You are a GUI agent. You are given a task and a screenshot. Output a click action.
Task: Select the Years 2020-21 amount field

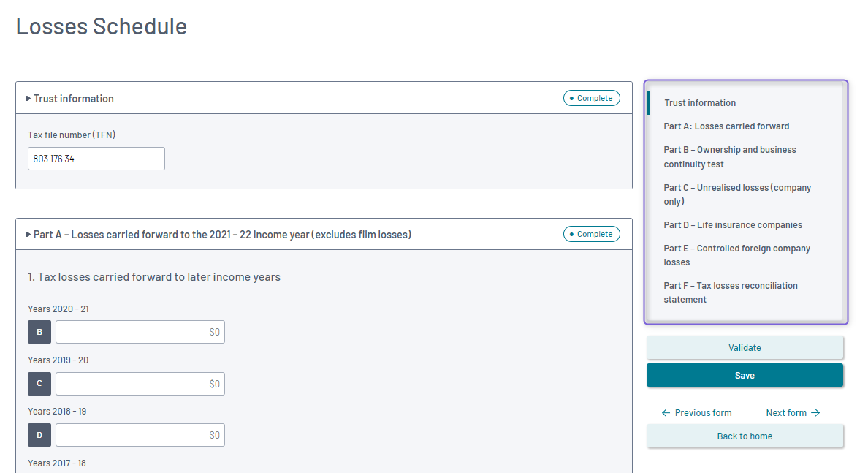pyautogui.click(x=140, y=333)
